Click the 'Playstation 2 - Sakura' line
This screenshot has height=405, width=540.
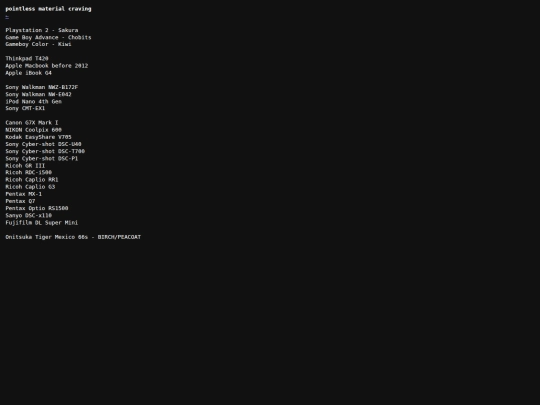point(42,30)
